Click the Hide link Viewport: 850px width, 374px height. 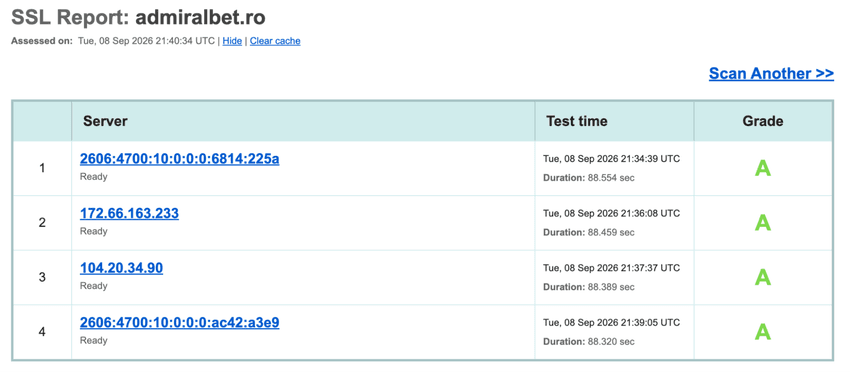pyautogui.click(x=232, y=41)
